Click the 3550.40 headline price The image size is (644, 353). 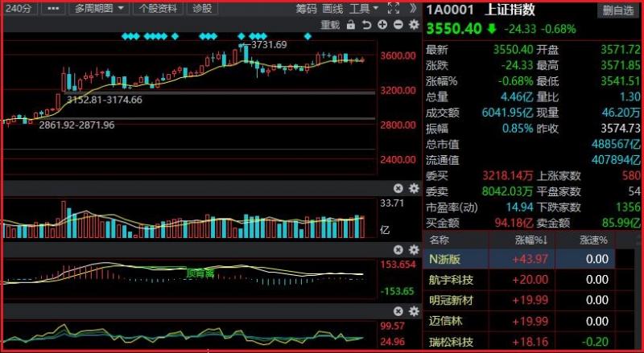[x=454, y=29]
